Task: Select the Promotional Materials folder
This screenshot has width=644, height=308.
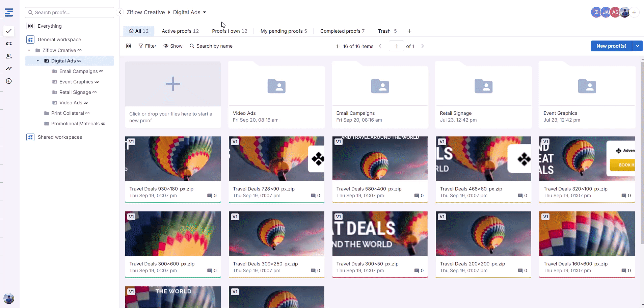Action: click(75, 124)
